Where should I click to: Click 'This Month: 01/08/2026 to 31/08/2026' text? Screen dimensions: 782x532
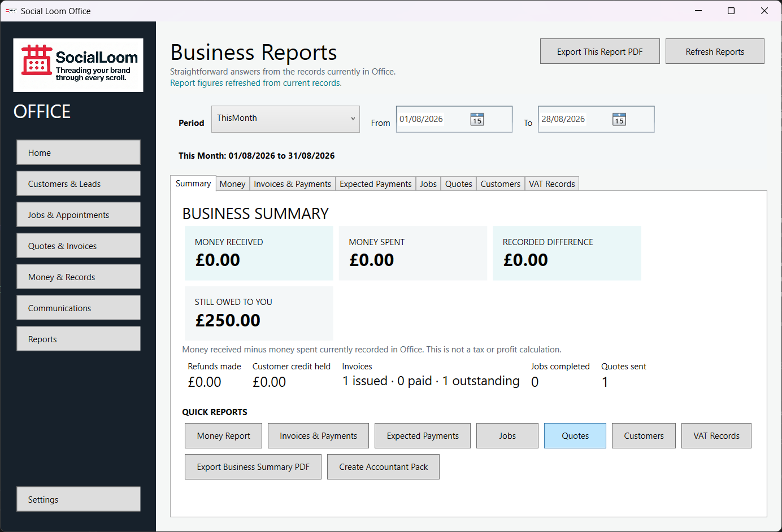pyautogui.click(x=257, y=155)
